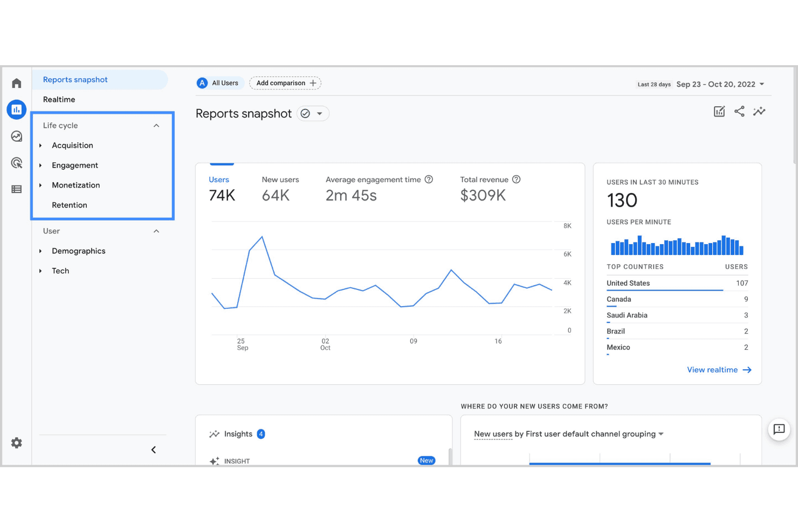
Task: Click the Canada country row
Action: point(677,299)
